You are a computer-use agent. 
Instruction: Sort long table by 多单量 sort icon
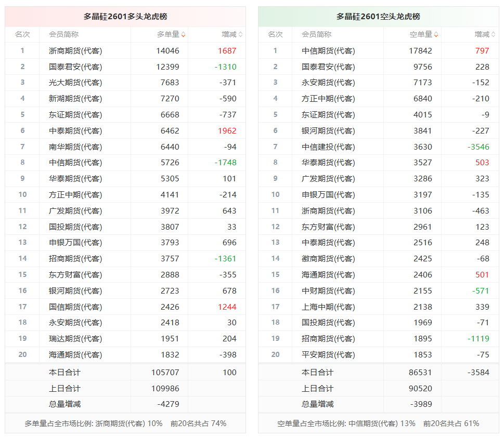pos(183,35)
